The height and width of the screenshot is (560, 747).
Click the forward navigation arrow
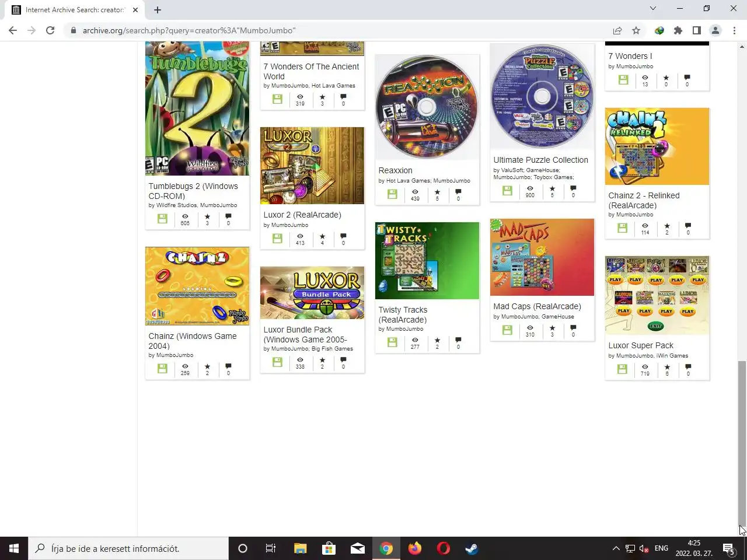click(x=32, y=30)
